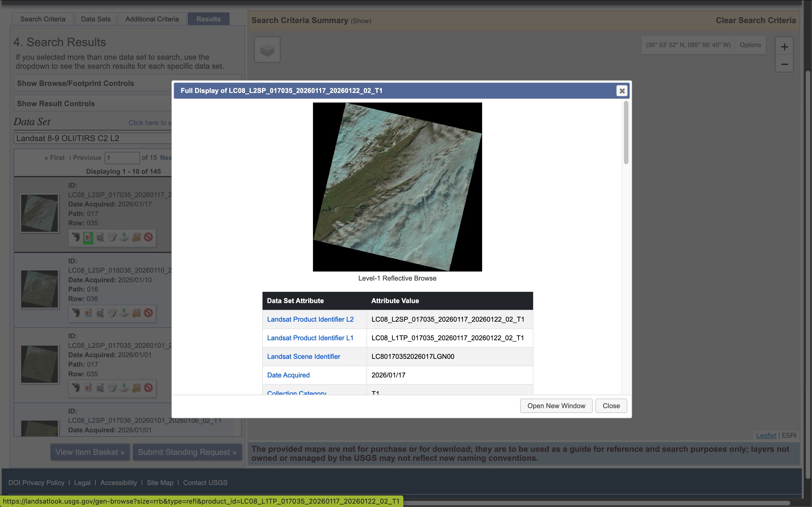Open the map layers icon button
The height and width of the screenshot is (507, 812).
[267, 50]
